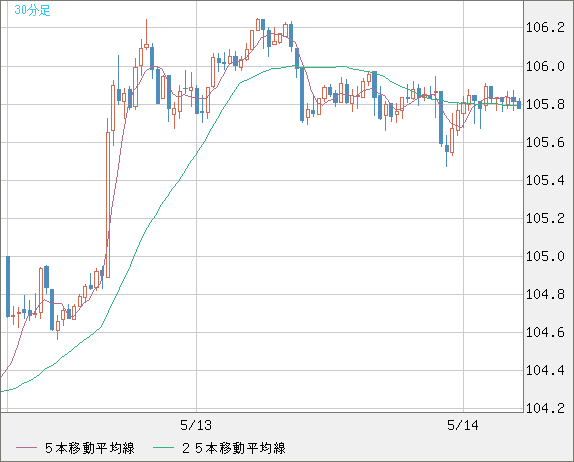The height and width of the screenshot is (462, 574).
Task: Click the 104.8 price axis label
Action: 545,294
